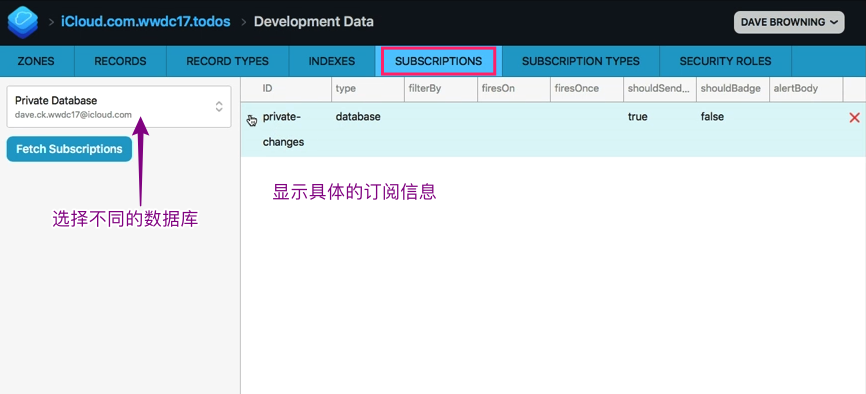Open the INDEXES tab

click(332, 61)
